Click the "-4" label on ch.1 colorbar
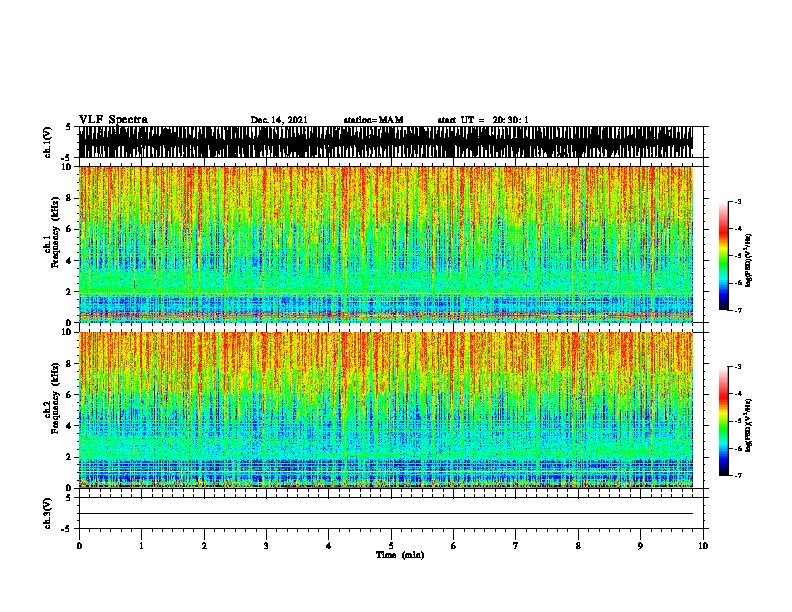Screen dimensions: 792x612 737,229
